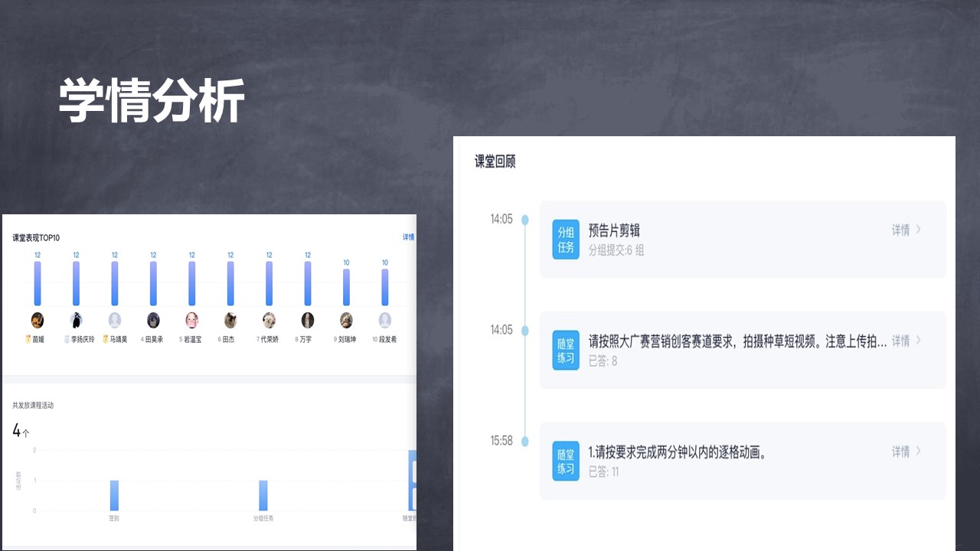Image resolution: width=980 pixels, height=551 pixels.
Task: Click the 随堂练习 icon for the 14:05 exercise
Action: (x=566, y=350)
